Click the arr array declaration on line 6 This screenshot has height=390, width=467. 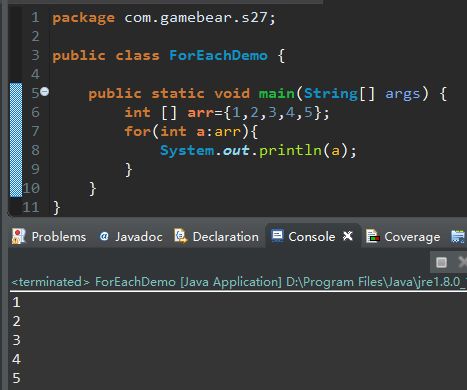click(200, 113)
